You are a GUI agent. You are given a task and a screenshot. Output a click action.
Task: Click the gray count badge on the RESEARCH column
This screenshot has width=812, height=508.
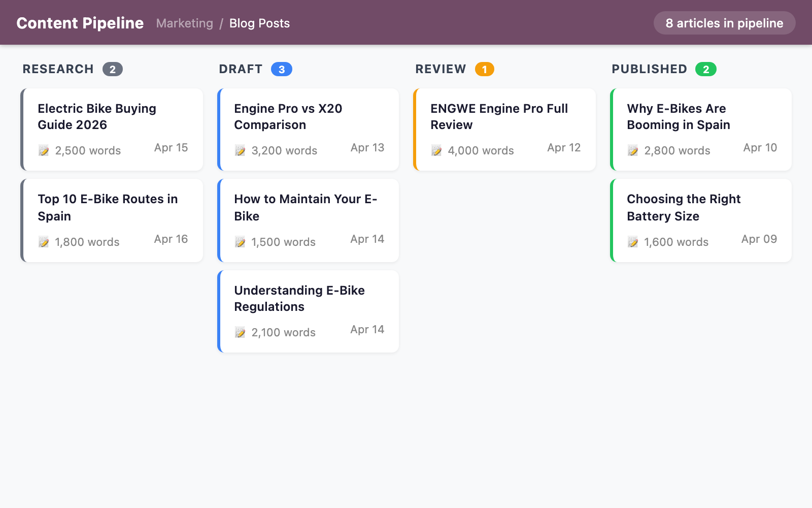pyautogui.click(x=112, y=69)
